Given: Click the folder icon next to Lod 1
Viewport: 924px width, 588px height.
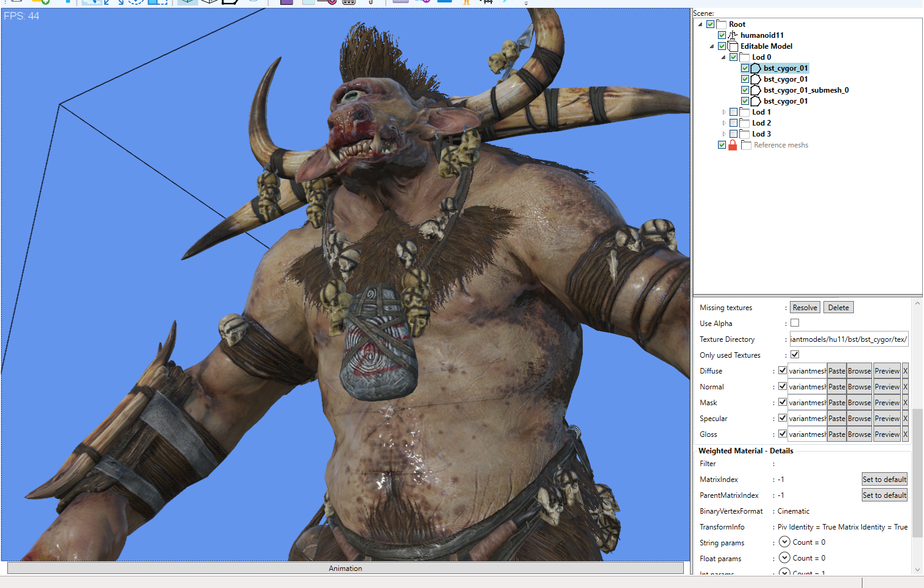Looking at the screenshot, I should pos(744,112).
